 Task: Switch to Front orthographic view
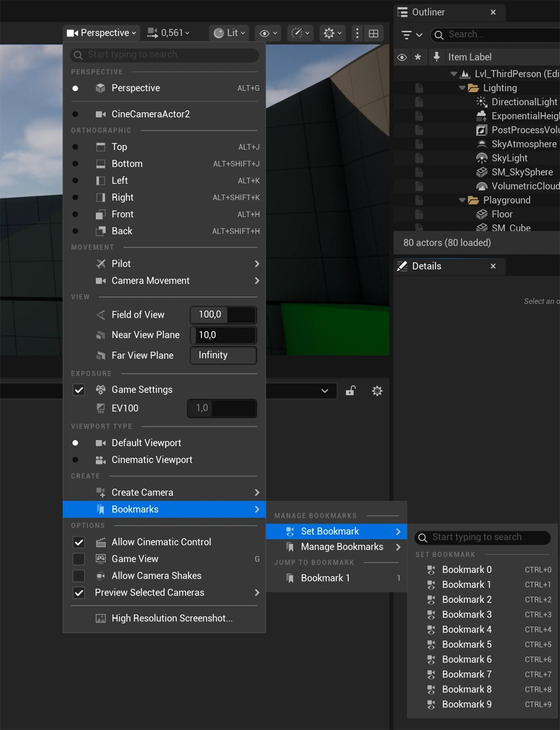pyautogui.click(x=164, y=214)
